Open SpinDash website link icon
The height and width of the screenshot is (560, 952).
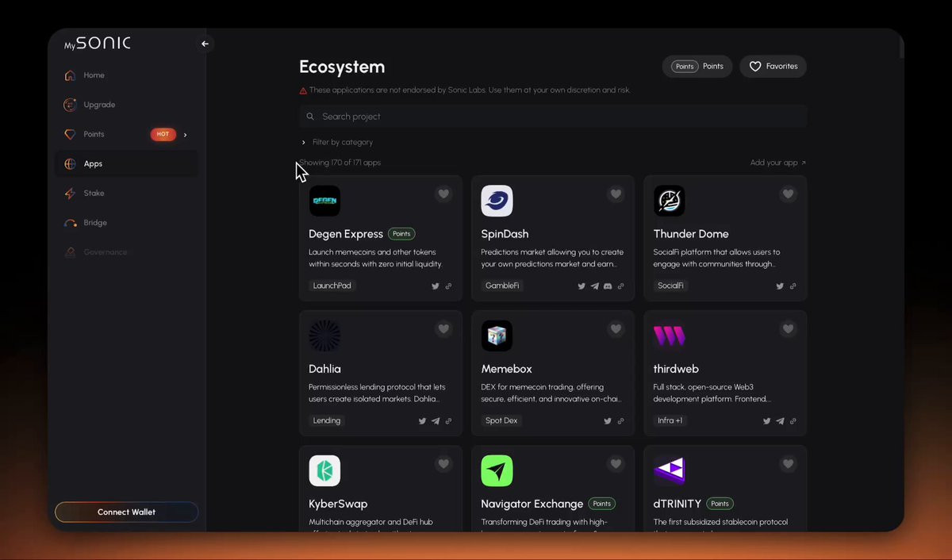pyautogui.click(x=620, y=286)
